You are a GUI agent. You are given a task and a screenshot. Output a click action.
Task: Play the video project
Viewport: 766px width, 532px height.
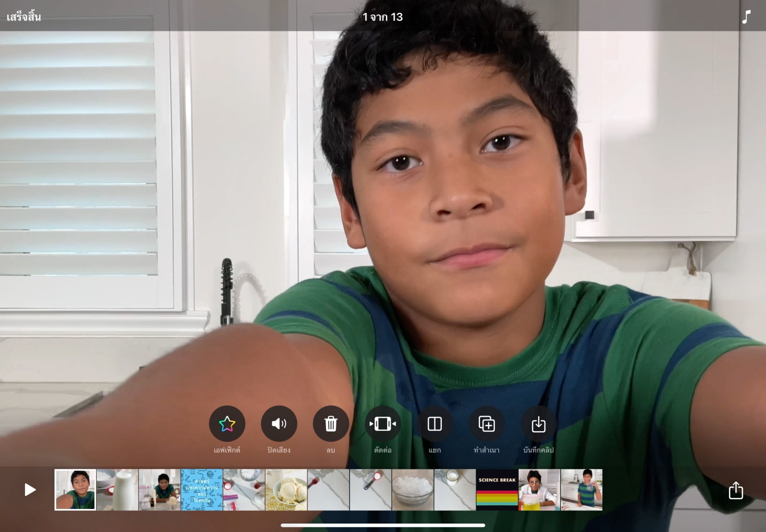tap(30, 490)
